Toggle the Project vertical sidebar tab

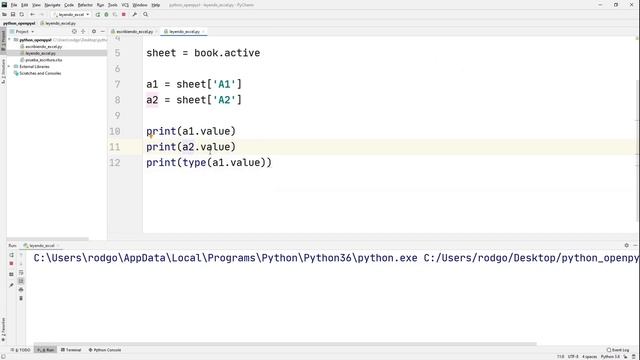pyautogui.click(x=3, y=40)
